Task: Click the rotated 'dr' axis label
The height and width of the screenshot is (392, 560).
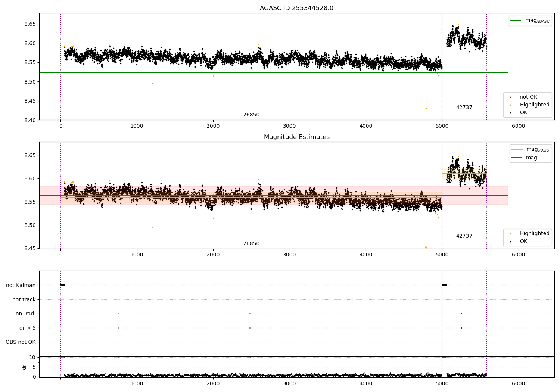Action: (x=24, y=367)
